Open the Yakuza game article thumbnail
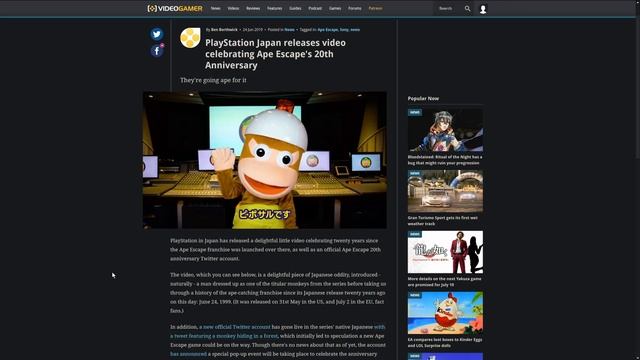The height and width of the screenshot is (360, 640). [445, 252]
